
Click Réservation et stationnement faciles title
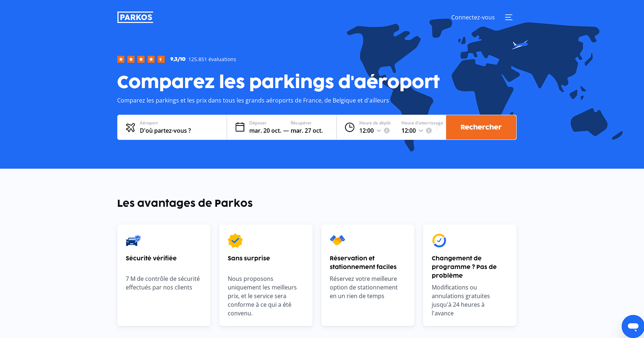tap(363, 262)
